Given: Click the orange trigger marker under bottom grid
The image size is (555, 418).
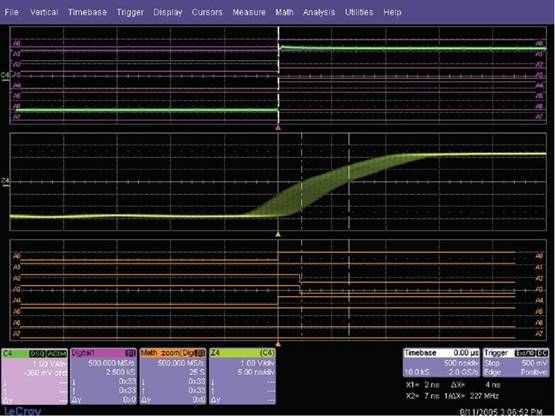Looking at the screenshot, I should tap(278, 344).
